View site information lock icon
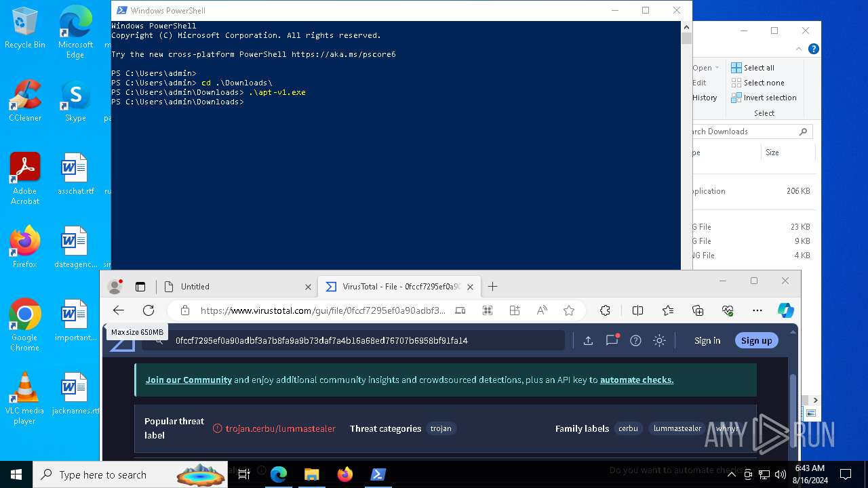 [184, 310]
